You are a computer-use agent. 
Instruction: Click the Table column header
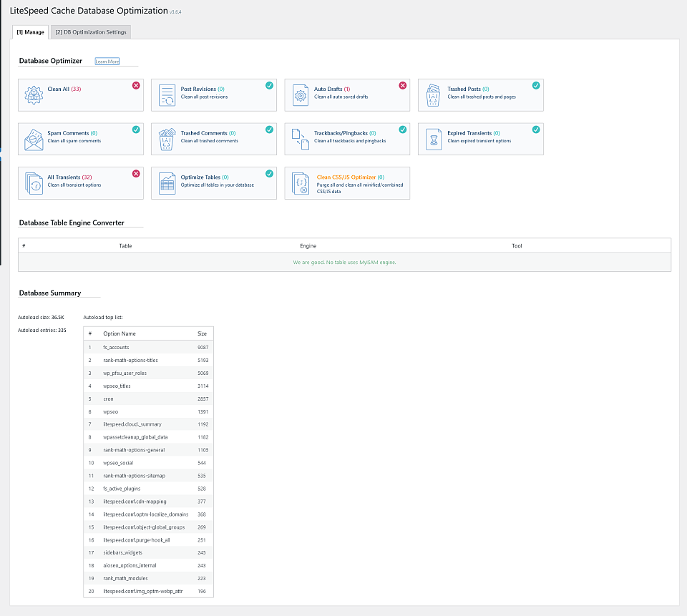(x=125, y=246)
